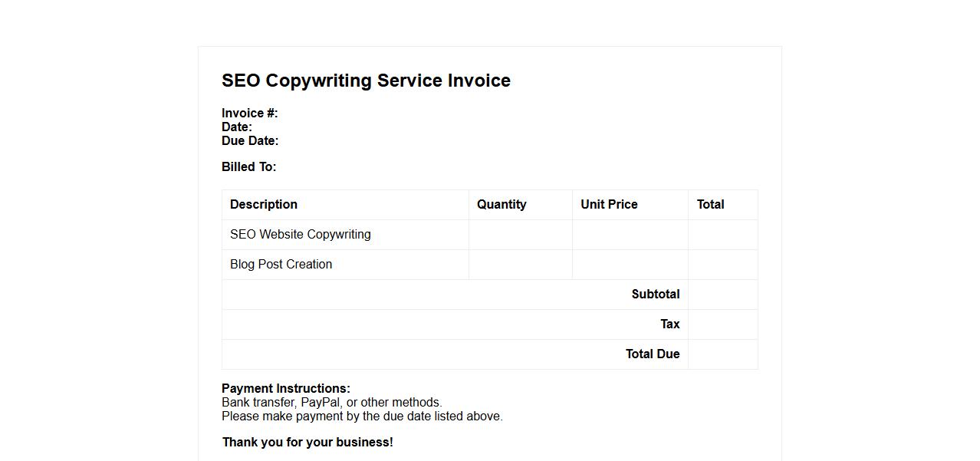Click the Due Date label

pos(250,141)
